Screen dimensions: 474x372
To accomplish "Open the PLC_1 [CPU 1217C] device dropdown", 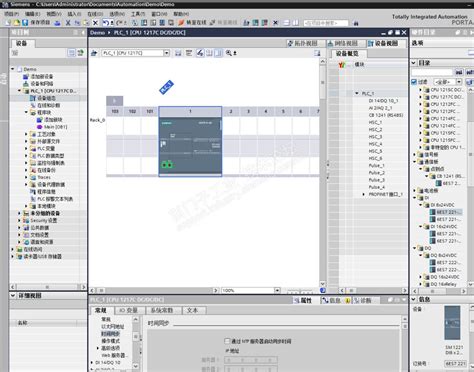I will click(166, 53).
